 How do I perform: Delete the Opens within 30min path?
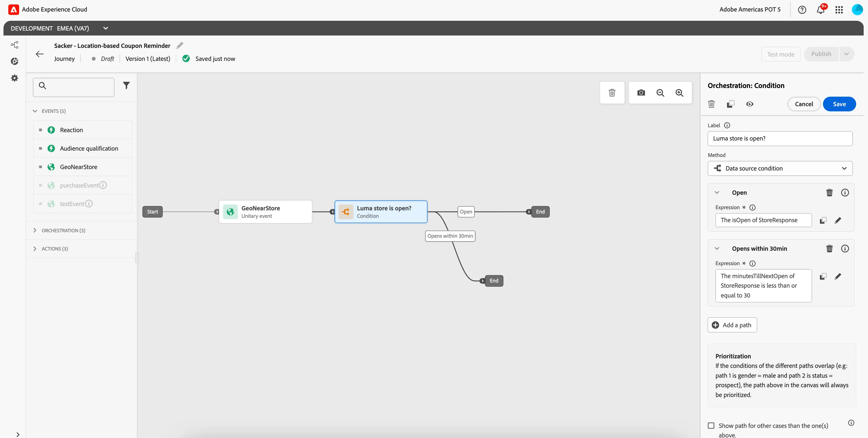click(829, 248)
